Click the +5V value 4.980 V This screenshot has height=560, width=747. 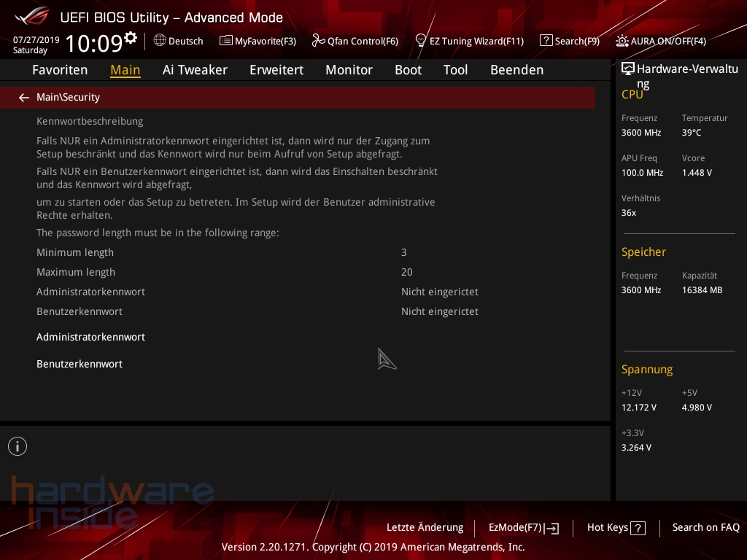pos(697,408)
